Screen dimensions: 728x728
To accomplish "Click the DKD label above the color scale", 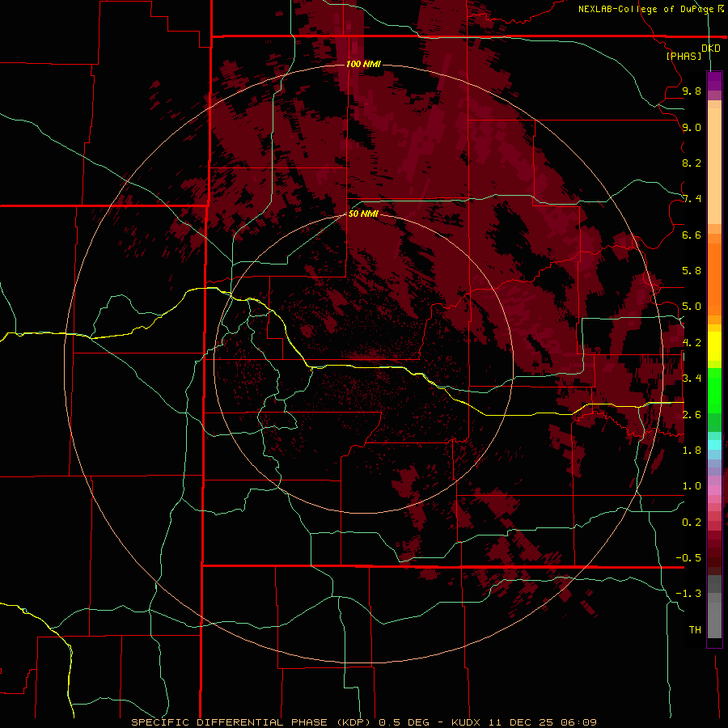I will coord(711,49).
